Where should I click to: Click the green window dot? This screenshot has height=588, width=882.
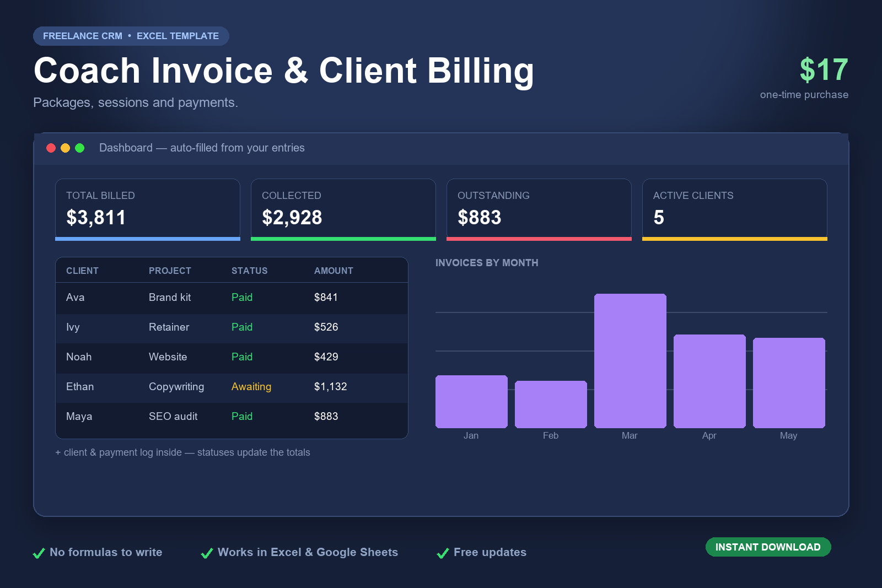click(79, 148)
